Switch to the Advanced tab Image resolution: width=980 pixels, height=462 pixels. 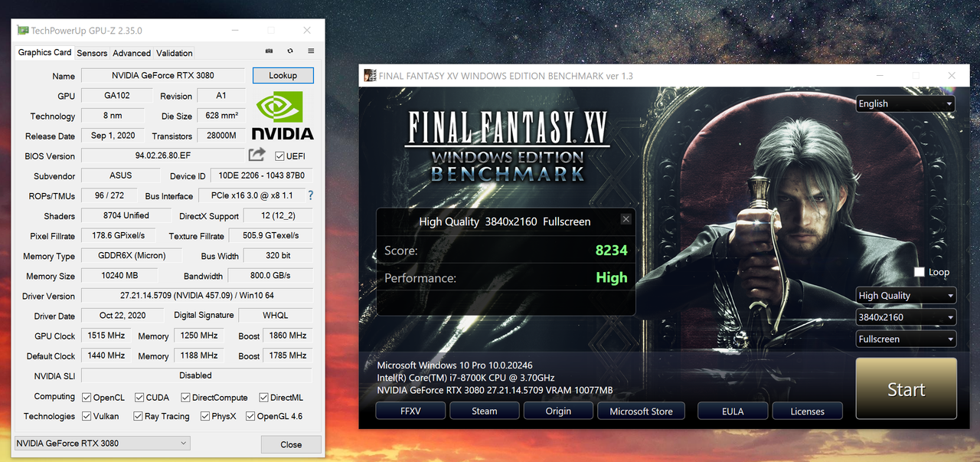click(x=132, y=53)
